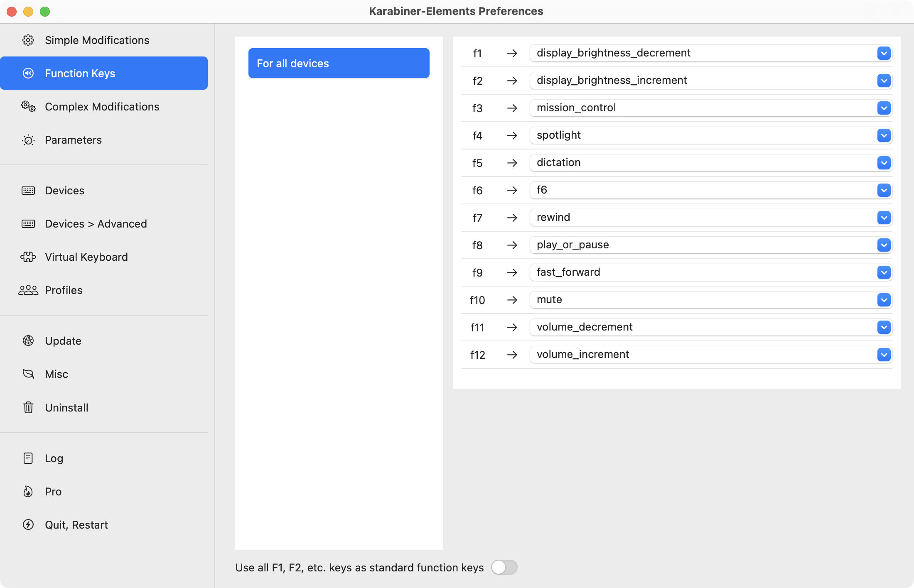The image size is (914, 588).
Task: Click the Devices keyboard icon
Action: 28,191
